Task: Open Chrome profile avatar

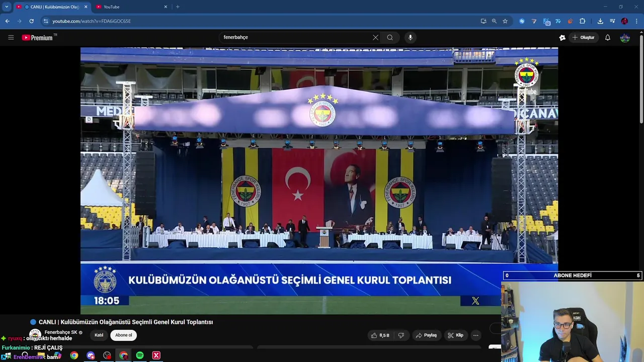Action: pyautogui.click(x=624, y=21)
